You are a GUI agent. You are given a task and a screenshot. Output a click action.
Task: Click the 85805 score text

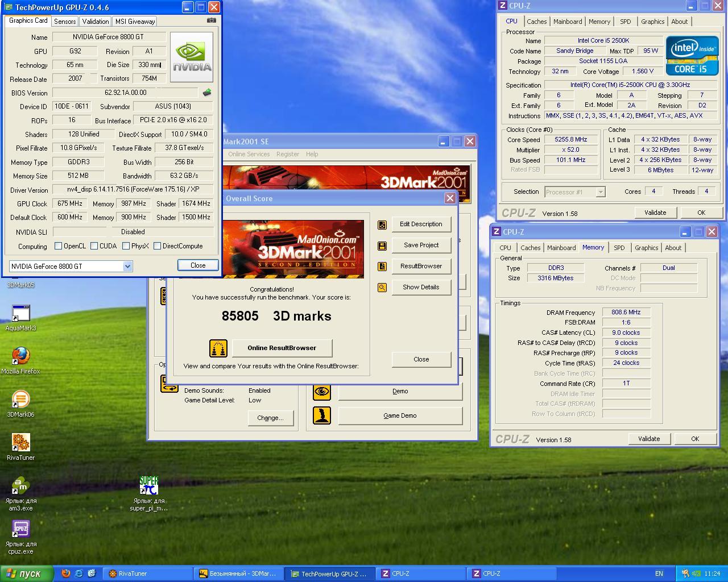[x=240, y=316]
